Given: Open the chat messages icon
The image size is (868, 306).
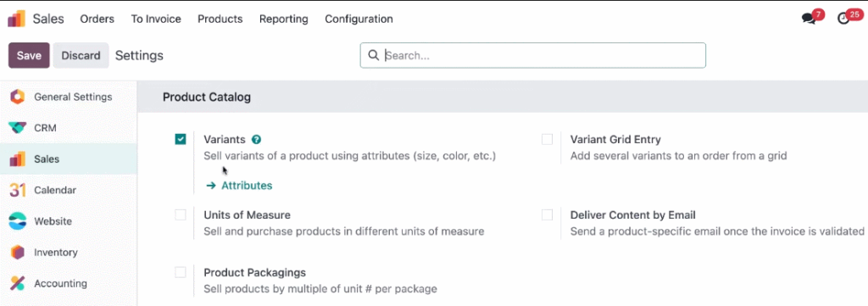Looking at the screenshot, I should coord(809,19).
